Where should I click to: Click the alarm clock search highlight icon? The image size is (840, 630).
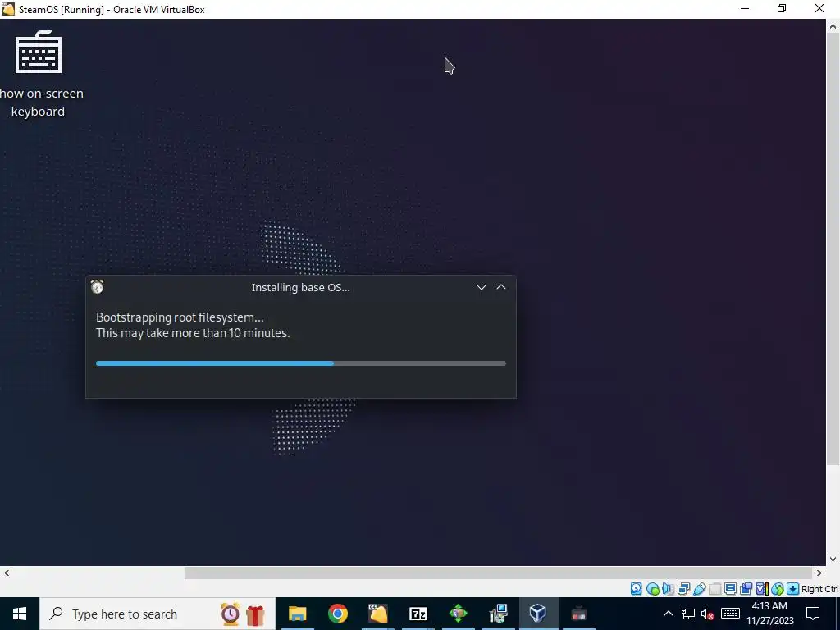231,614
